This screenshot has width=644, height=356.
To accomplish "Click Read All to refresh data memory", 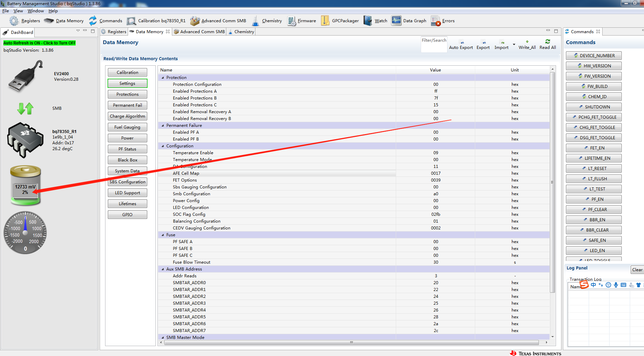I will click(547, 45).
